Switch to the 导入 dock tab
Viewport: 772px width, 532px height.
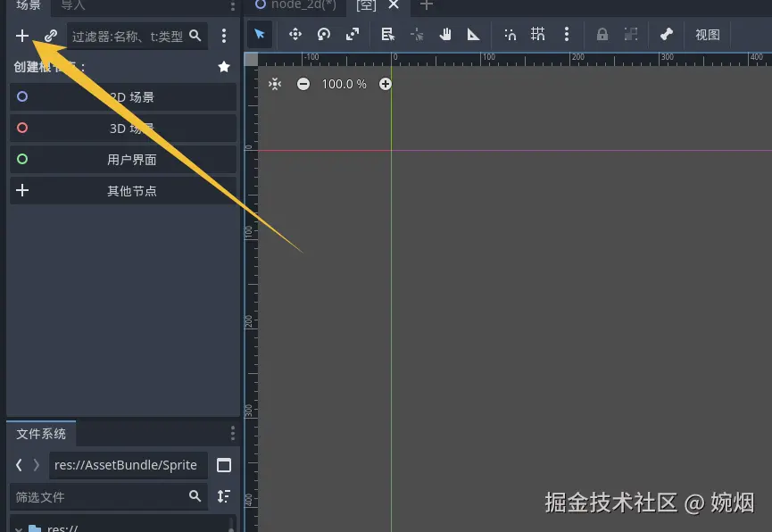point(73,6)
